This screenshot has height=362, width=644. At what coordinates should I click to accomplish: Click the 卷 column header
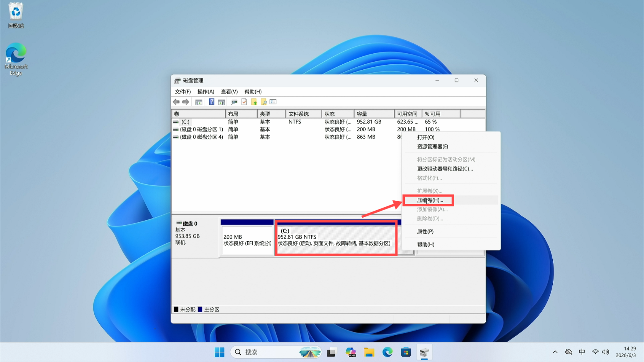(198, 114)
